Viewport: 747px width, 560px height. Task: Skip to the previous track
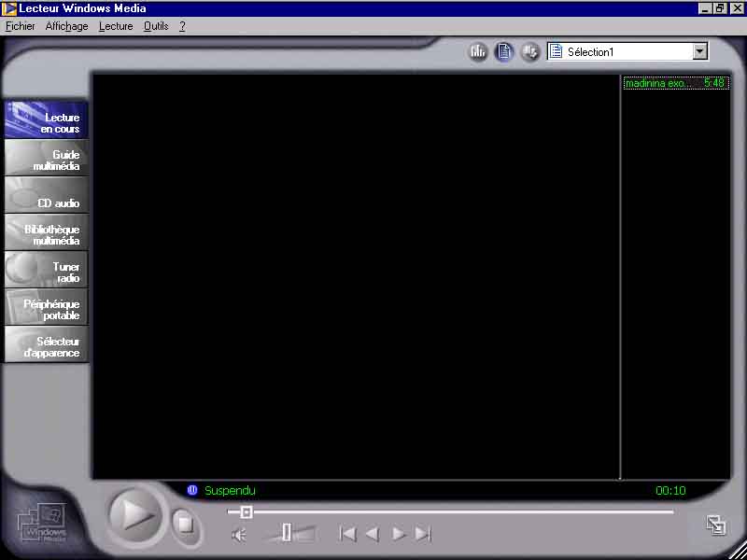coord(347,534)
